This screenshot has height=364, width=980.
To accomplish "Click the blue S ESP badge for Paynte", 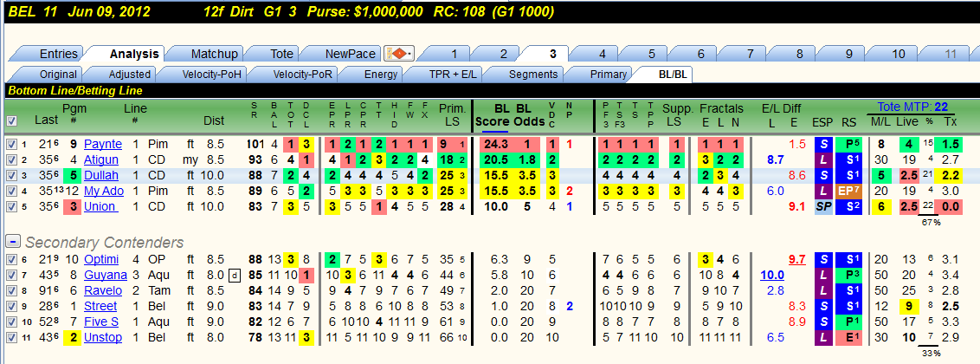I will click(823, 145).
